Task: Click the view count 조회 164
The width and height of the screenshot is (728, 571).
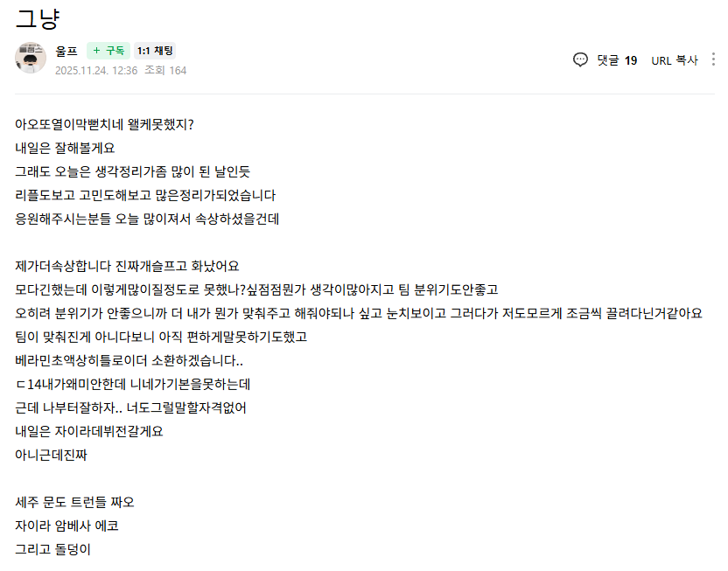Action: (165, 70)
